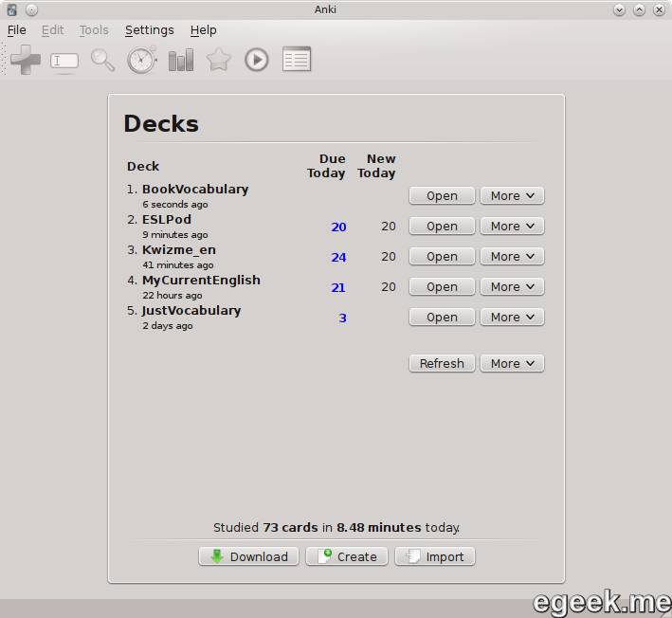Click the ESLPod deck name
This screenshot has height=618, width=672.
(x=167, y=220)
